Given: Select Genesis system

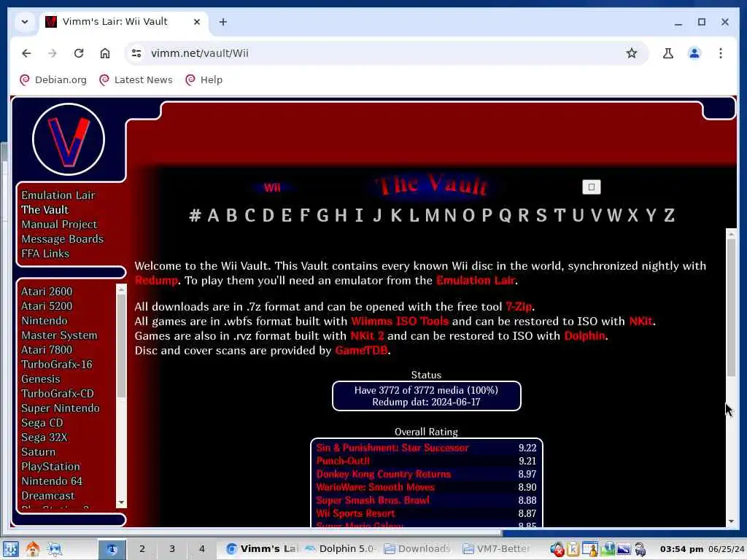Looking at the screenshot, I should pos(41,379).
